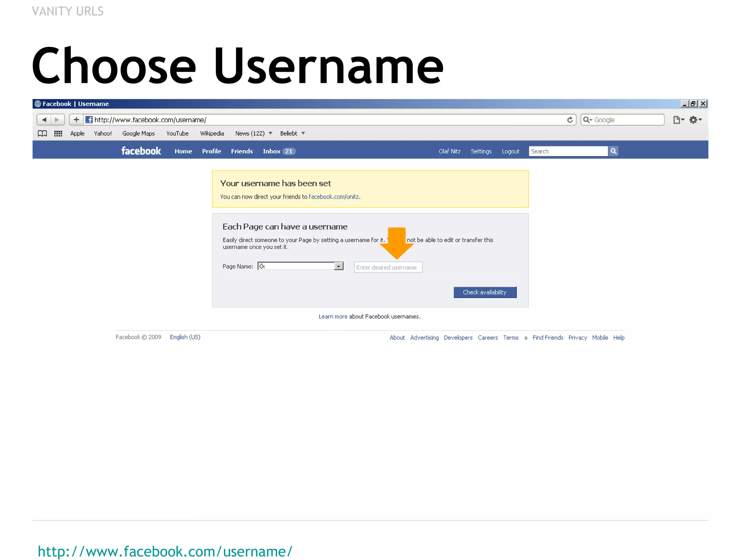This screenshot has width=747, height=560.
Task: Open the Terms footer link
Action: (511, 338)
